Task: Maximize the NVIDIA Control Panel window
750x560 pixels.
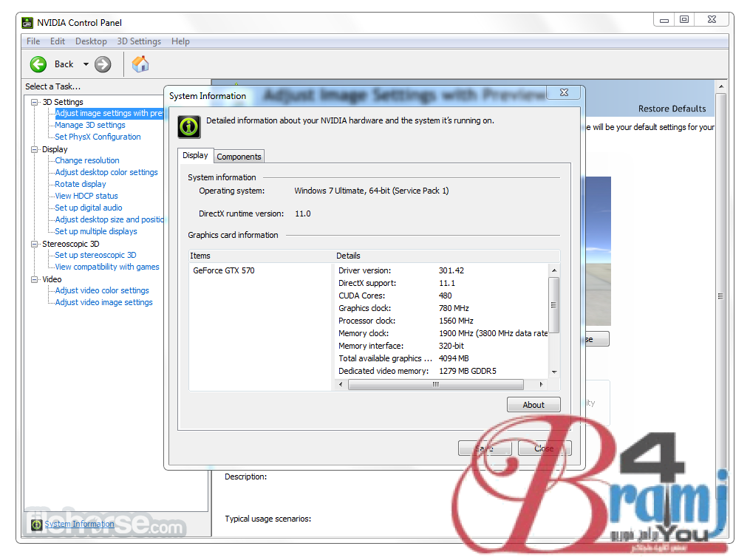Action: click(684, 20)
